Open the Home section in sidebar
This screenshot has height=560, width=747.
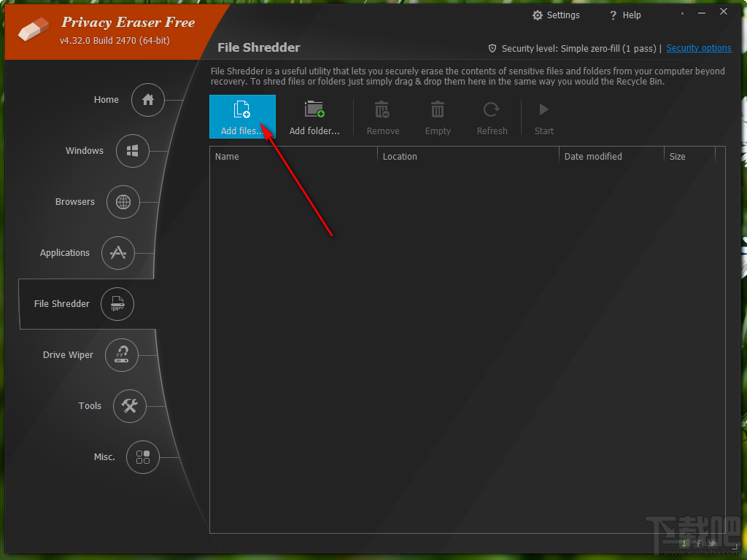click(x=148, y=100)
